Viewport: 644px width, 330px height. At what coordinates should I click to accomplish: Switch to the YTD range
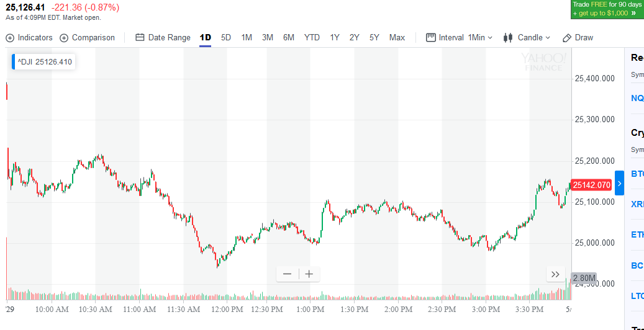click(312, 38)
